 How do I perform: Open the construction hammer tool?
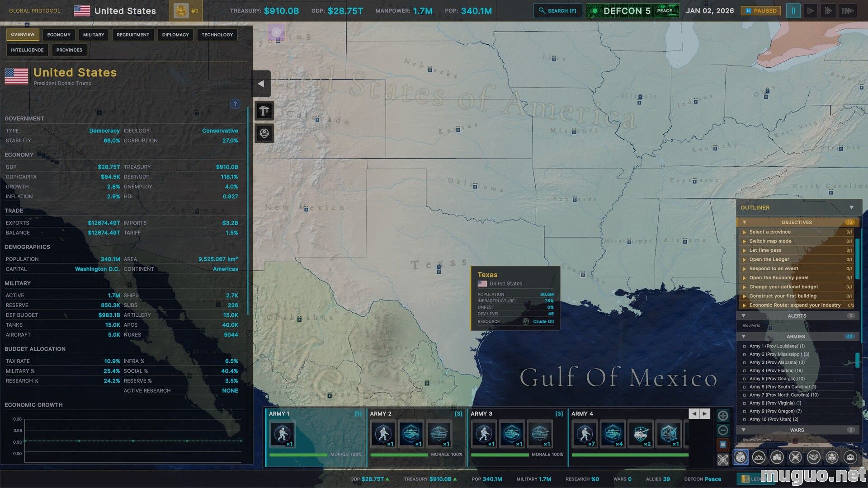[264, 110]
